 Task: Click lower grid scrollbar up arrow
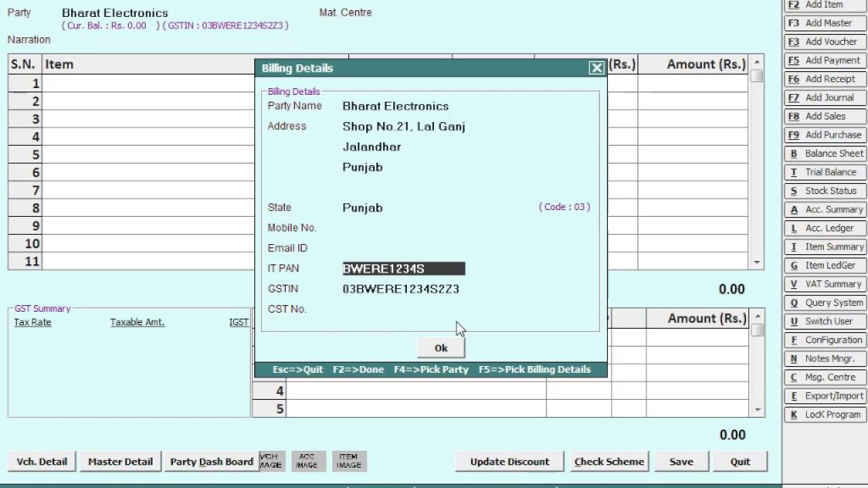point(758,316)
